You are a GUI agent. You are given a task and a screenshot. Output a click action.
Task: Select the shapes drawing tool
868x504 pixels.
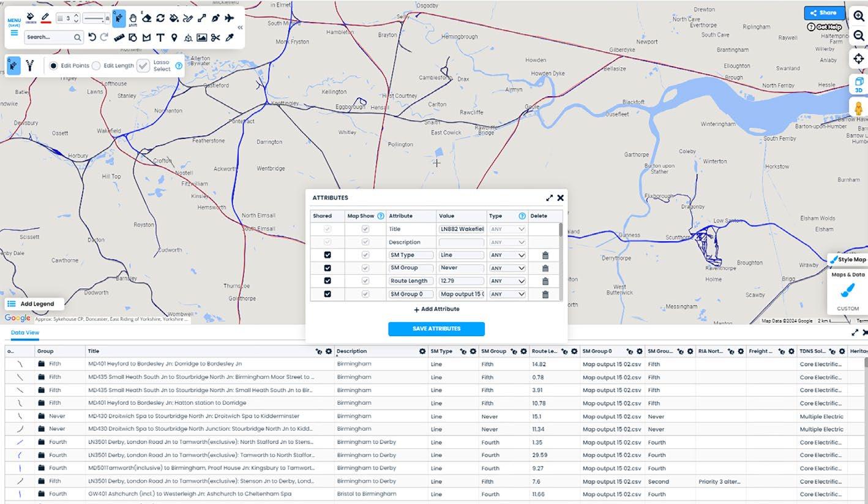133,37
